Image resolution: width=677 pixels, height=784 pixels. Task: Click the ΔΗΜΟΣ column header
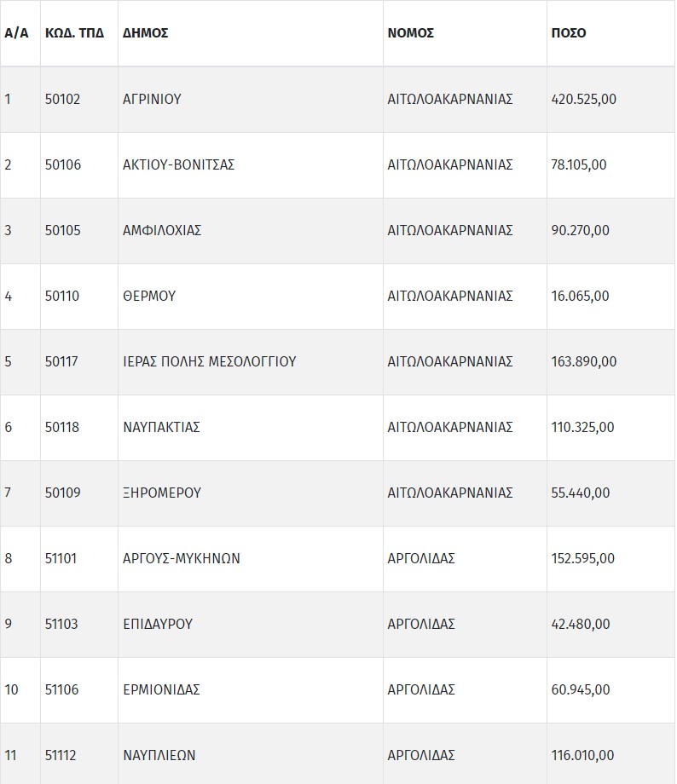146,33
